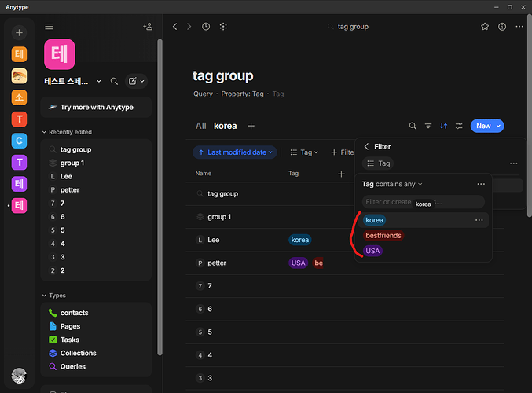The image size is (532, 393).
Task: Select the bestfriends tag option
Action: 383,236
